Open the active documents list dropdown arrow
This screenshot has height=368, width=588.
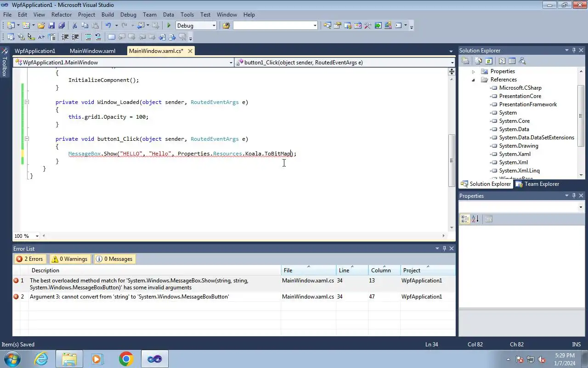[x=451, y=51]
